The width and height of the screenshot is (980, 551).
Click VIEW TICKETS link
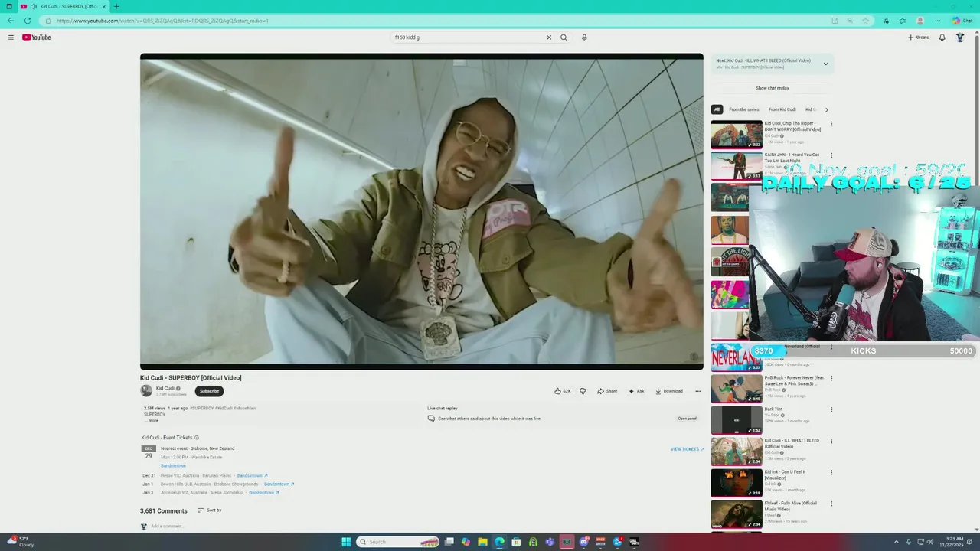687,449
